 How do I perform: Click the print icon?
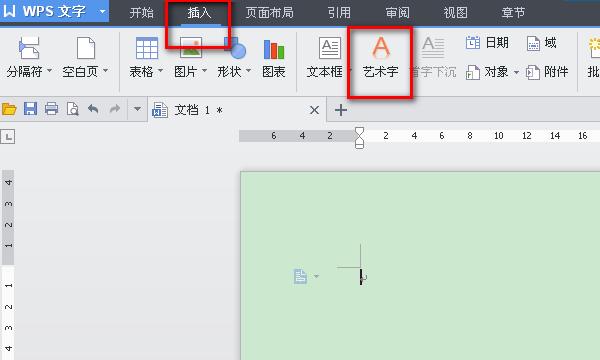[51, 109]
